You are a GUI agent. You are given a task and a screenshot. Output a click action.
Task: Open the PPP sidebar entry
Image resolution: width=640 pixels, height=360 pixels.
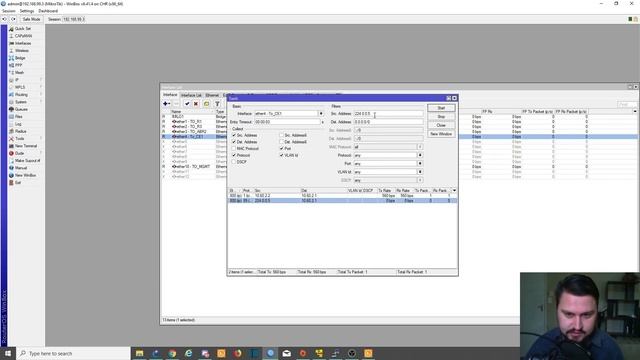19,65
